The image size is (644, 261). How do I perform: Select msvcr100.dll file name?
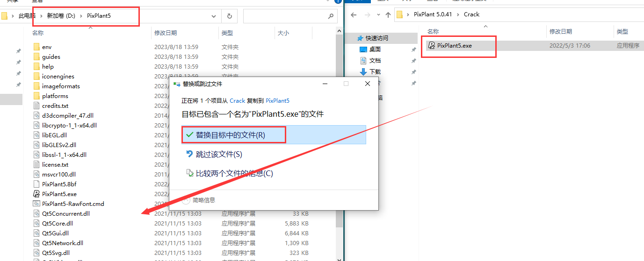coord(59,174)
